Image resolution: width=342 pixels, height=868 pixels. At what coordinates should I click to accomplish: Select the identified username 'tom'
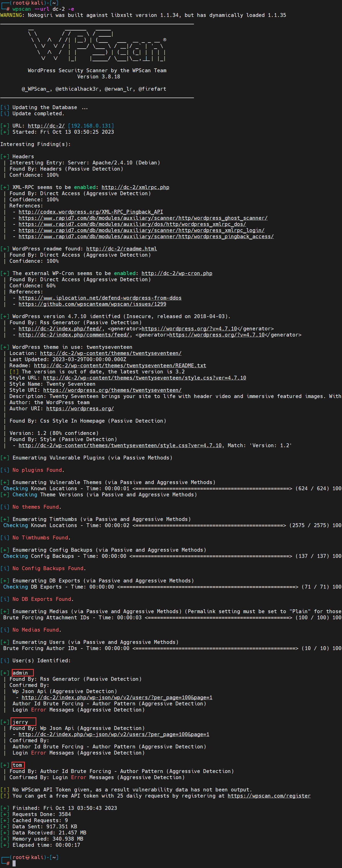(x=17, y=765)
